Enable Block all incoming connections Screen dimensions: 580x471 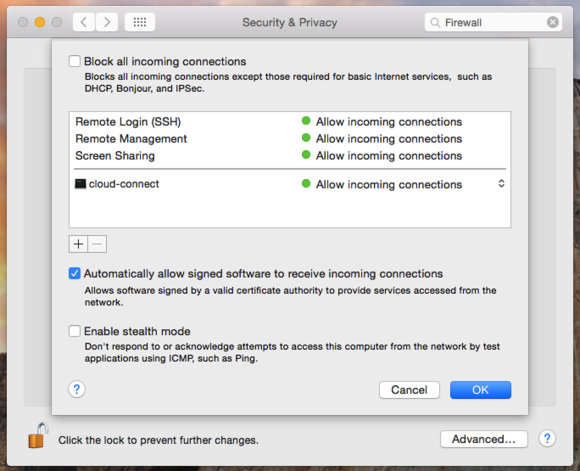(74, 61)
